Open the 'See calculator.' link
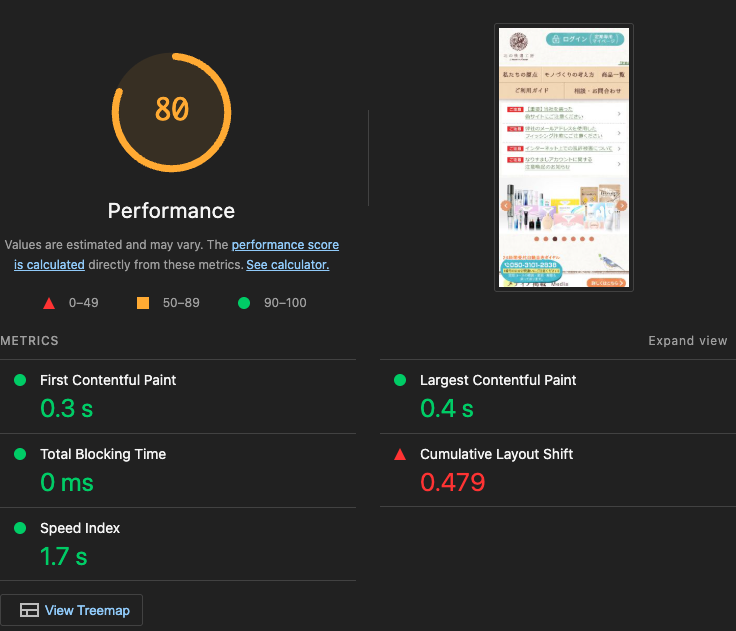 pos(288,265)
